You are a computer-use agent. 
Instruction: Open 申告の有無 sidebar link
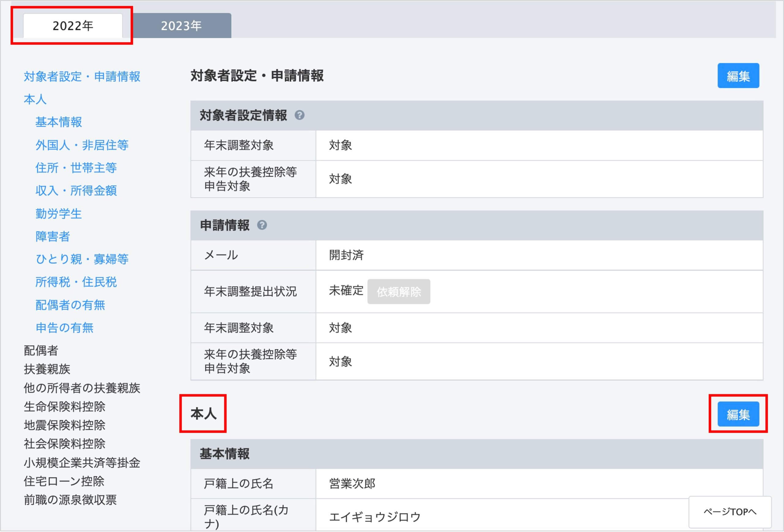(64, 328)
